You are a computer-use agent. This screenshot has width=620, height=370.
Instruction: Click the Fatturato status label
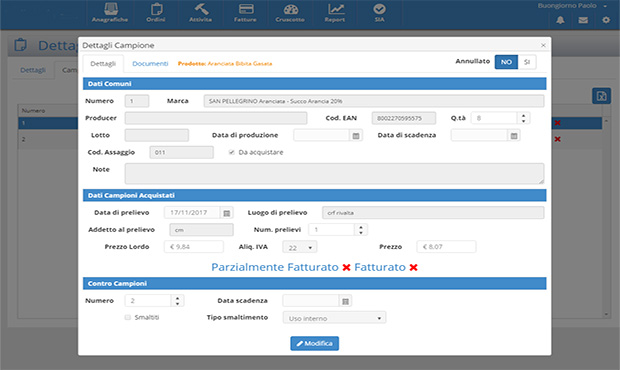tap(380, 267)
